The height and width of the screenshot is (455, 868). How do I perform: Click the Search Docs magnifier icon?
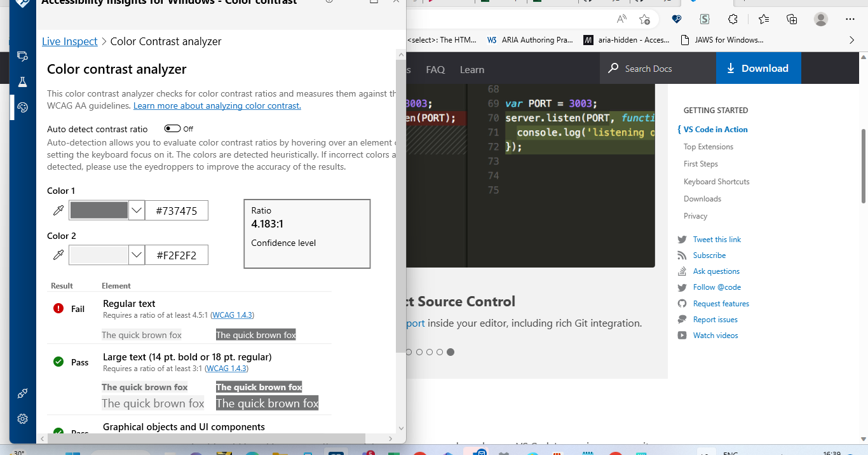tap(612, 68)
